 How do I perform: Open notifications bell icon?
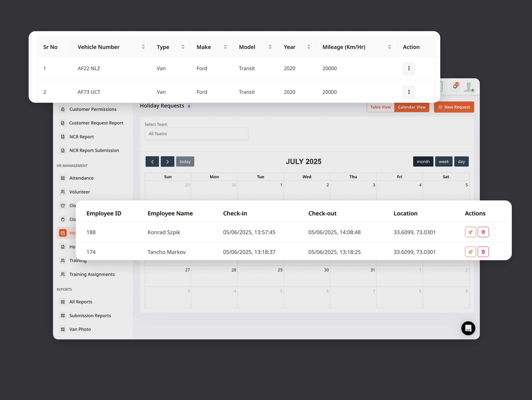(455, 86)
